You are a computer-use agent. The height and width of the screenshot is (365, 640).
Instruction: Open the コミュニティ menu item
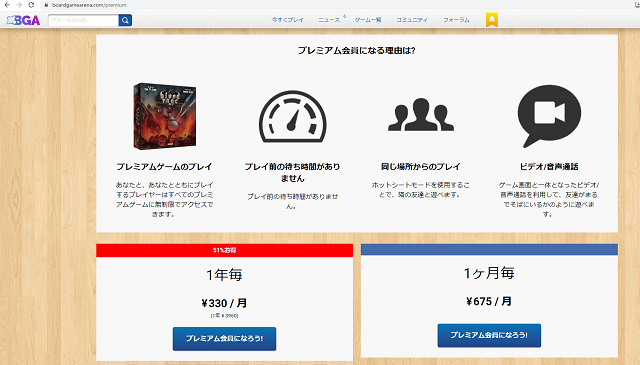pos(412,20)
